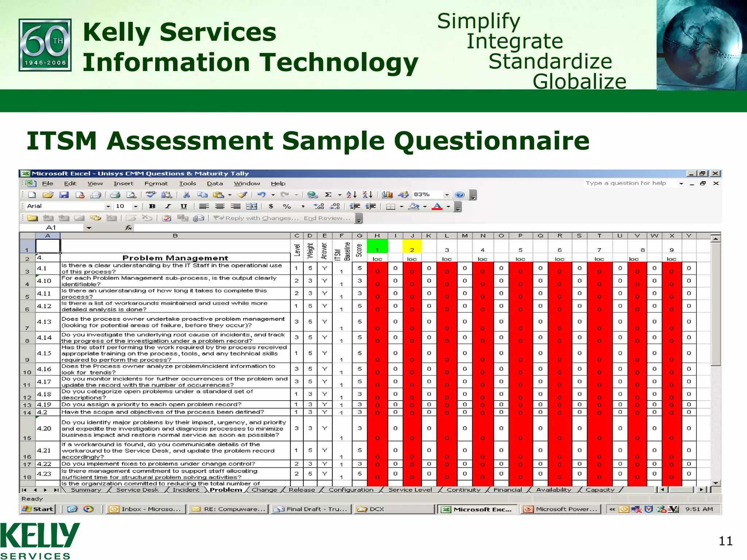Click the End Review button
The image size is (747, 560).
(x=327, y=218)
